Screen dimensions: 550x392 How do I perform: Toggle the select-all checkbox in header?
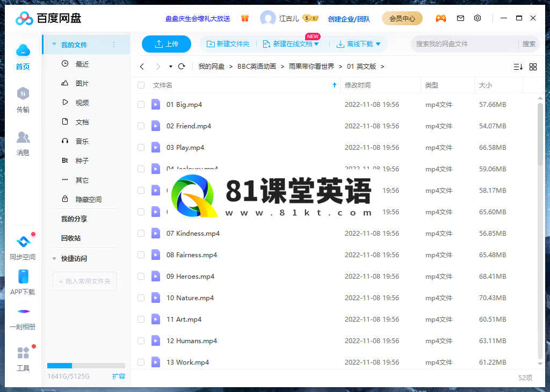(x=141, y=85)
